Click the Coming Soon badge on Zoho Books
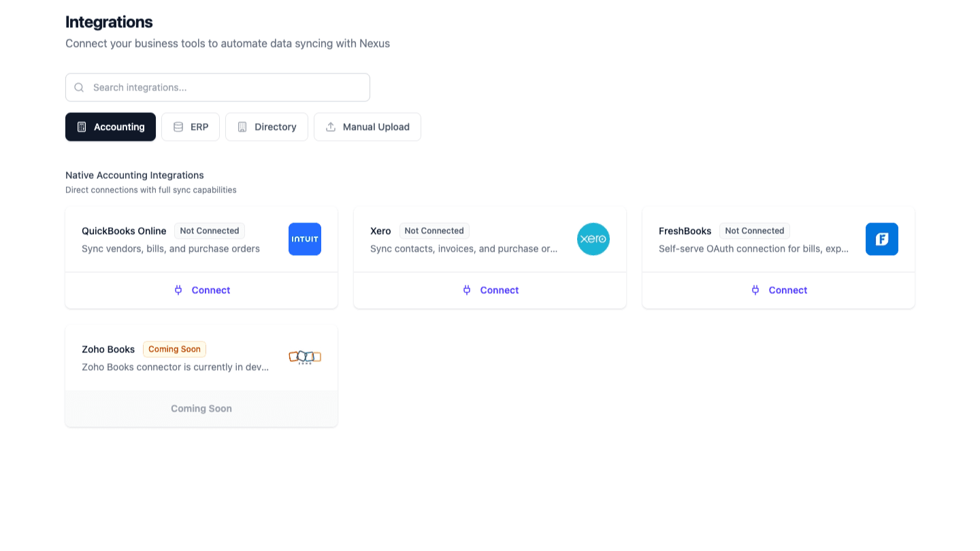This screenshot has width=980, height=551. (x=174, y=349)
